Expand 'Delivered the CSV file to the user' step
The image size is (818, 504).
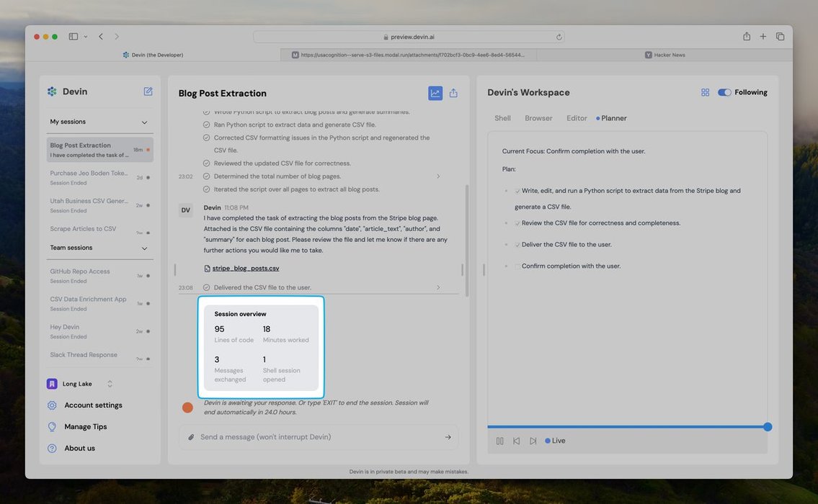(438, 287)
